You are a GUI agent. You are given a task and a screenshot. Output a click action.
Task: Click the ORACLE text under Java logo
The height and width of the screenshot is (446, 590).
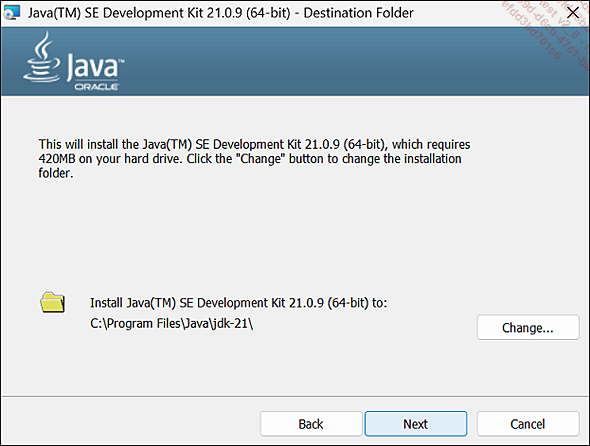96,87
